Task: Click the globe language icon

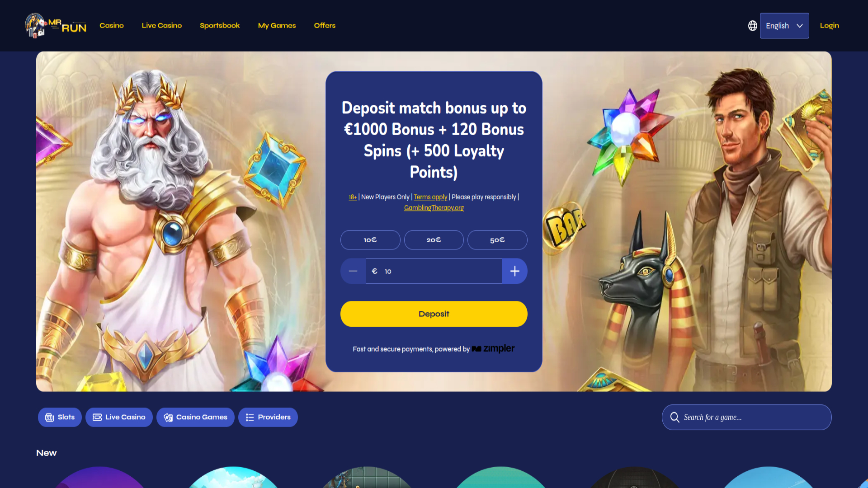Action: (x=753, y=26)
